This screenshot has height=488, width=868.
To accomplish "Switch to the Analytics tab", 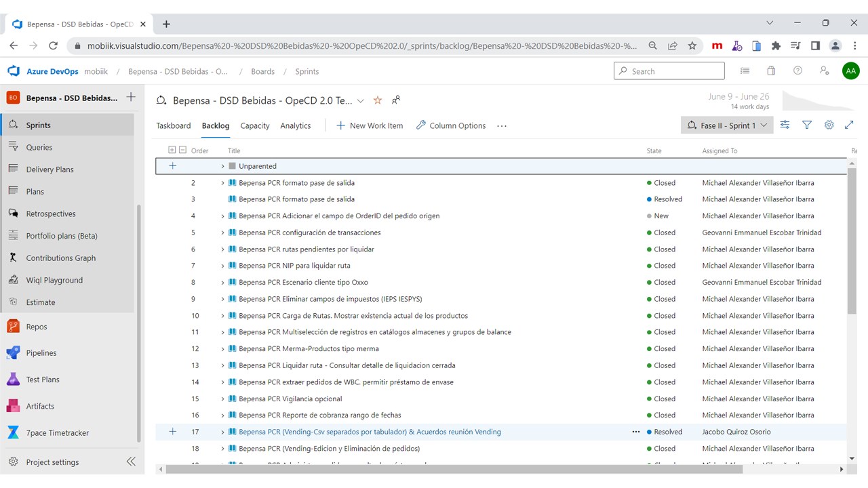I will (x=296, y=125).
